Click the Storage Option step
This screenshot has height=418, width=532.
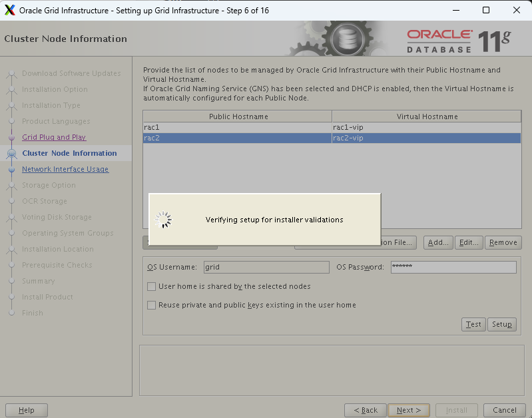pos(49,185)
